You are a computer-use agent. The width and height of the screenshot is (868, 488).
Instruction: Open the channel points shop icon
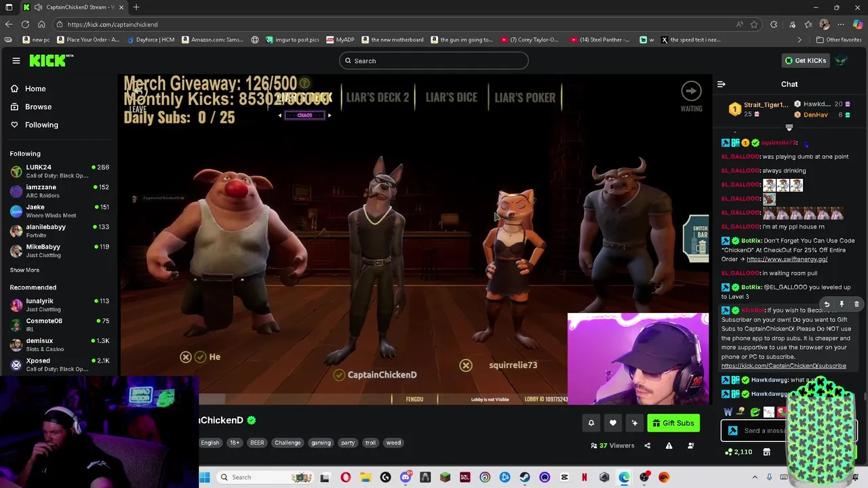(x=766, y=452)
